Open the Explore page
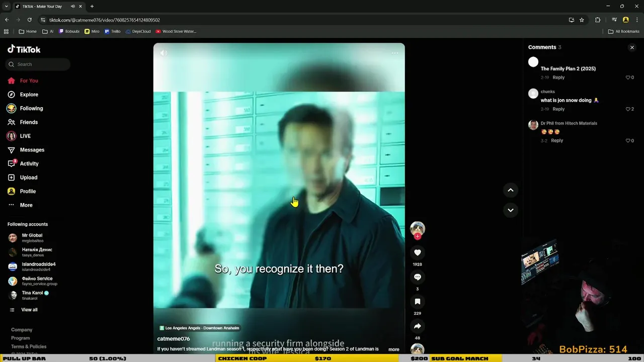644x362 pixels. click(23, 95)
